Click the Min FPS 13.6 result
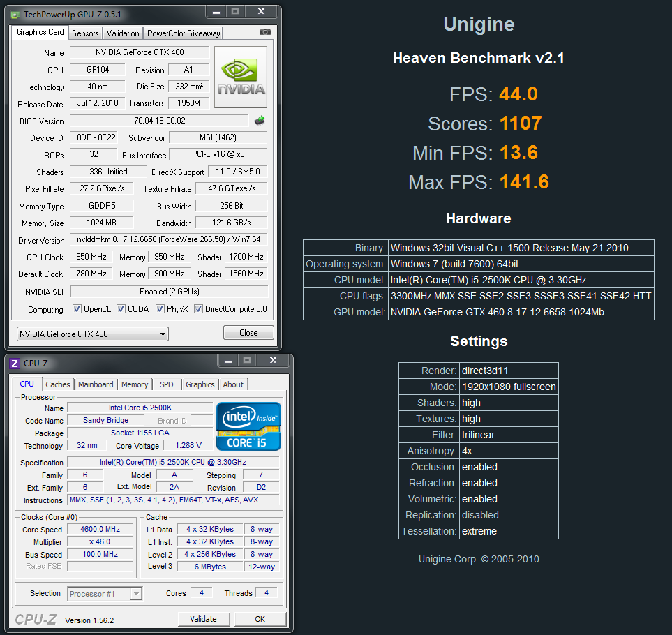The height and width of the screenshot is (635, 672). pyautogui.click(x=518, y=153)
